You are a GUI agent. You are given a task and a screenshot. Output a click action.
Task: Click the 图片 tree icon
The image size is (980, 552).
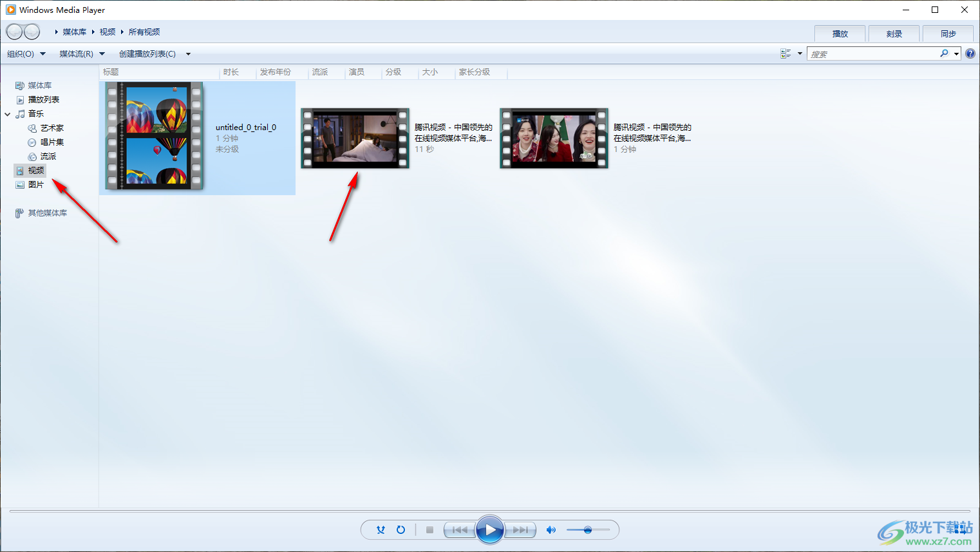pyautogui.click(x=20, y=185)
